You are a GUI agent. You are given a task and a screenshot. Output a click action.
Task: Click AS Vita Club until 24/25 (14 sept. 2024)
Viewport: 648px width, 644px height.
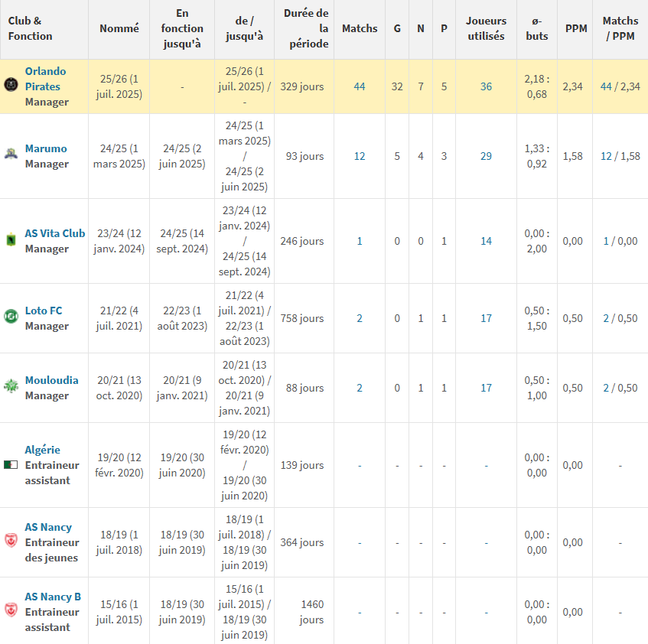tap(182, 241)
